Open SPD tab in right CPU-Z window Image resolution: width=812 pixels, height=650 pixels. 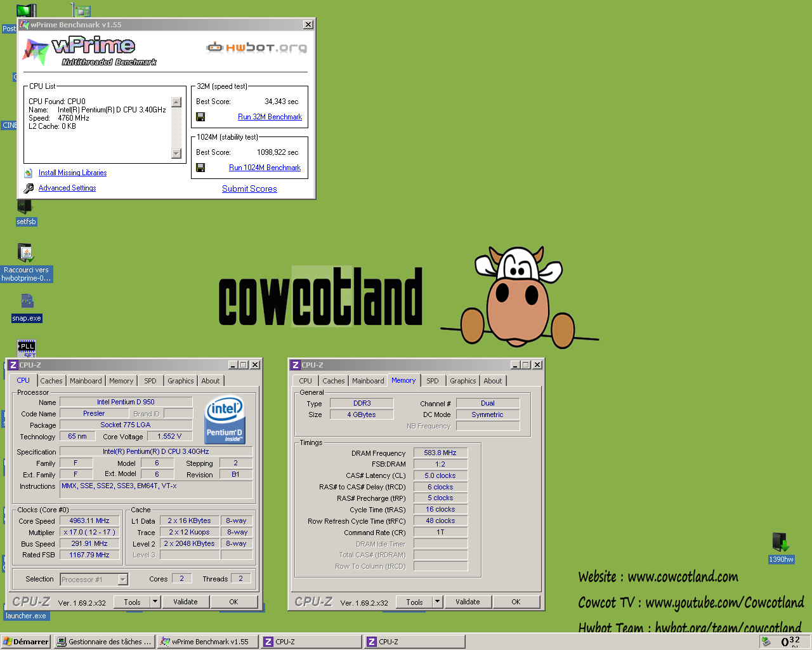point(433,381)
